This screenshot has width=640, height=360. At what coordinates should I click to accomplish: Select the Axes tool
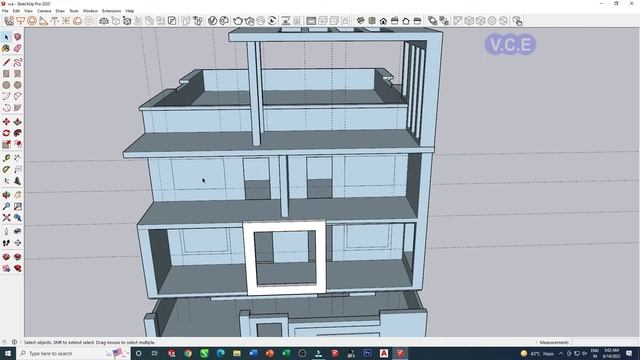6,181
